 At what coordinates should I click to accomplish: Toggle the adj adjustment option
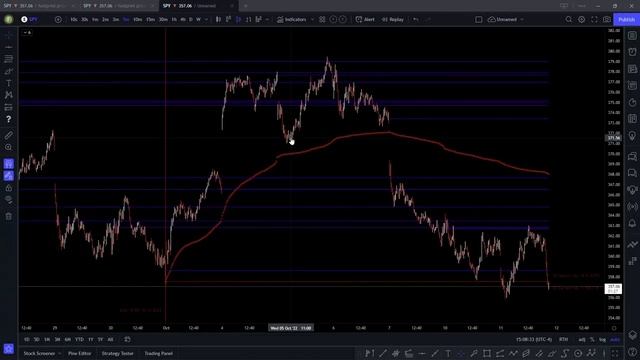click(x=582, y=340)
